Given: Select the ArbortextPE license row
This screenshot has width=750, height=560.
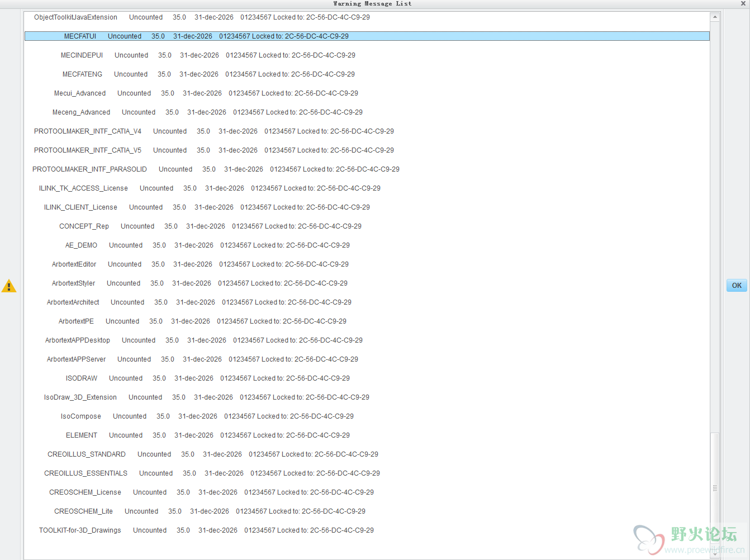Looking at the screenshot, I should click(367, 321).
